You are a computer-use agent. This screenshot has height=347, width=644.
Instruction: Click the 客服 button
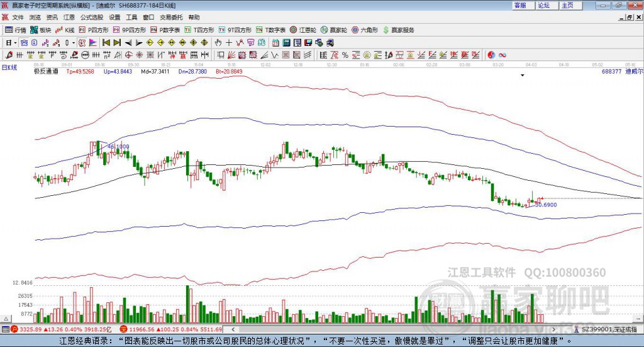coord(523,5)
